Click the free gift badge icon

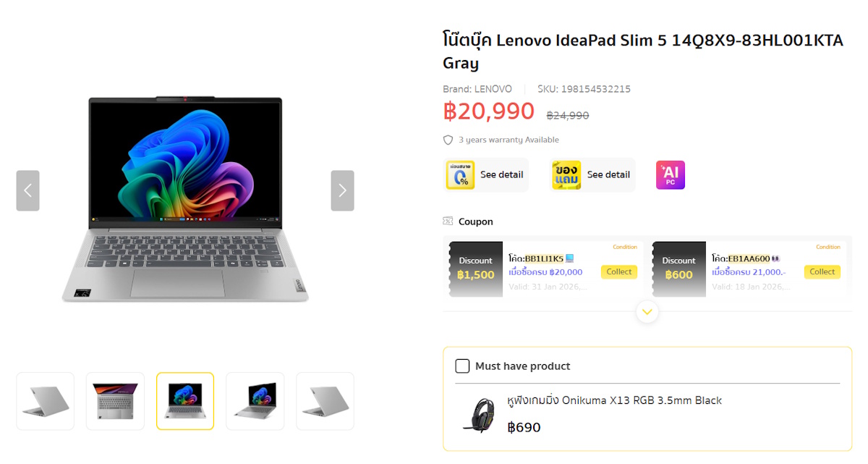[566, 175]
